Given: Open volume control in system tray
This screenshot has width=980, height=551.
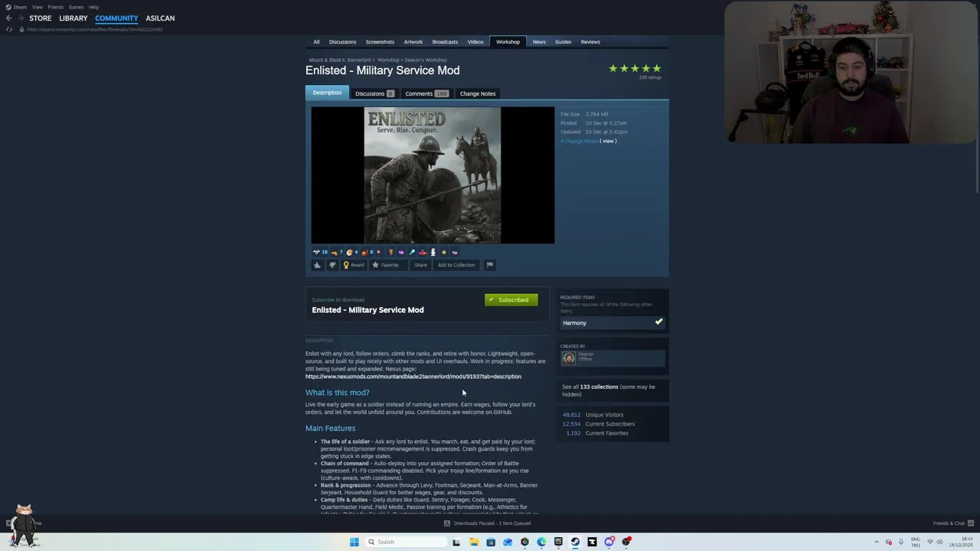Looking at the screenshot, I should point(939,542).
